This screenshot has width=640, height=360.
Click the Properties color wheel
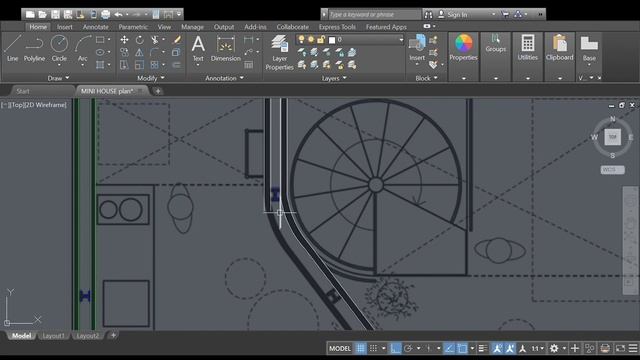pyautogui.click(x=463, y=43)
